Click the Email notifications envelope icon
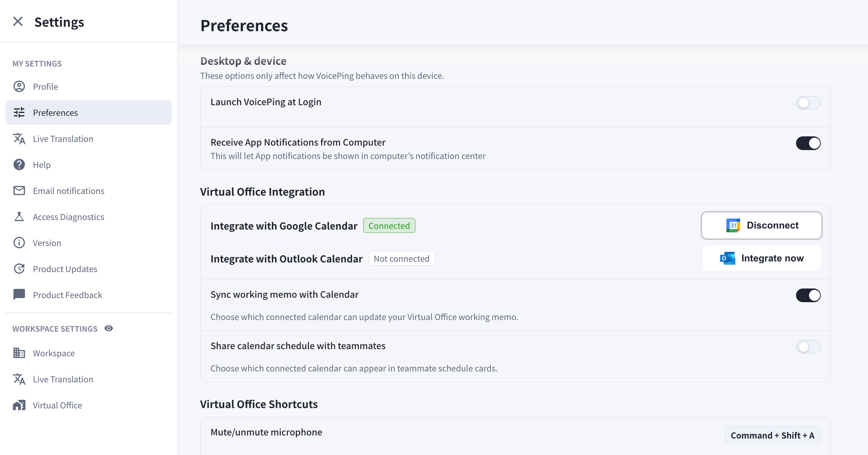The image size is (868, 455). point(19,190)
